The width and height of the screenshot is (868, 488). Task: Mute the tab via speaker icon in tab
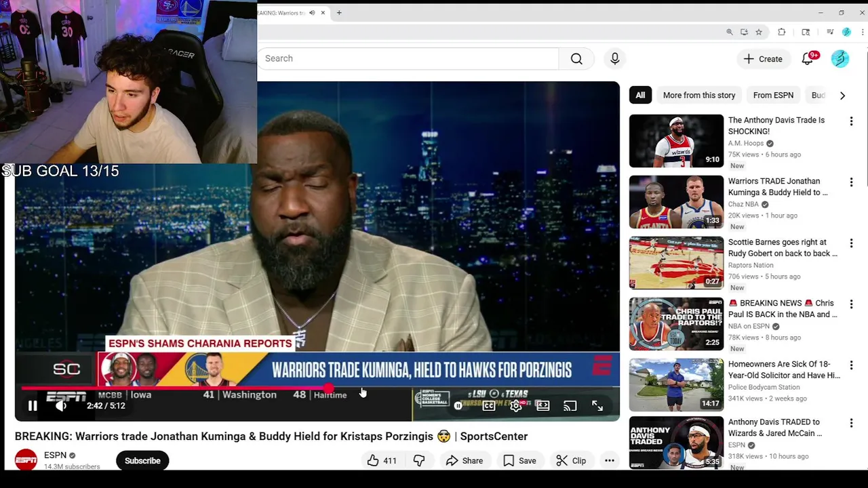312,13
